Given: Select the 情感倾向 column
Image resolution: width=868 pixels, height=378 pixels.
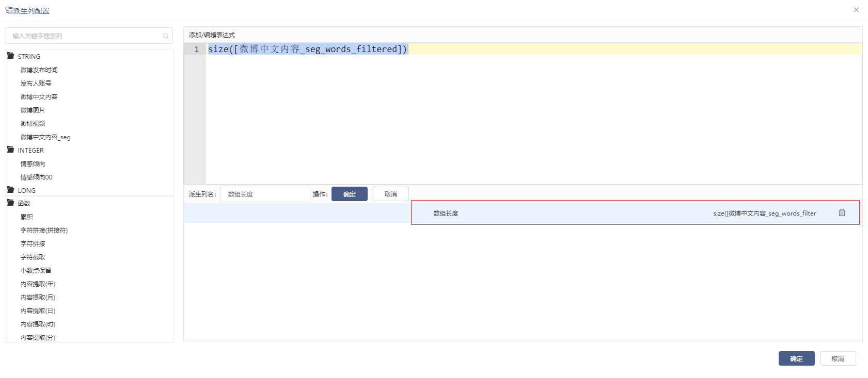Looking at the screenshot, I should coord(33,163).
